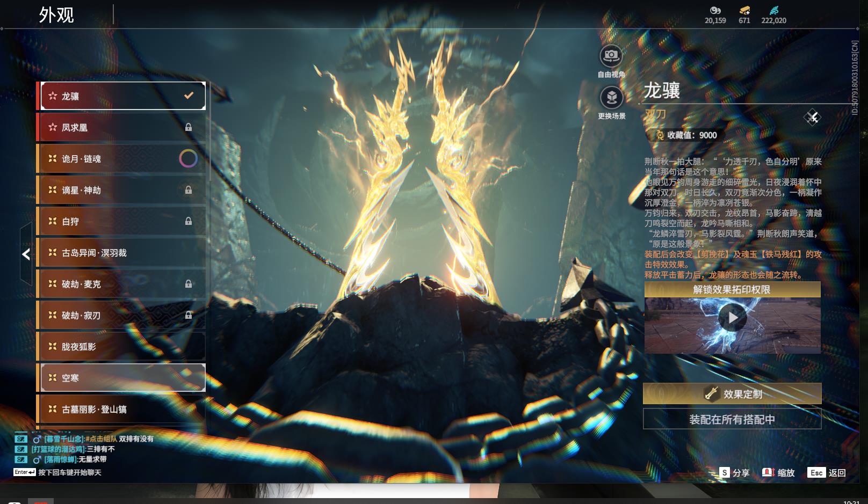Viewport: 868px width, 504px height.
Task: Select the 破劫·寂刃 skin entry
Action: (123, 315)
